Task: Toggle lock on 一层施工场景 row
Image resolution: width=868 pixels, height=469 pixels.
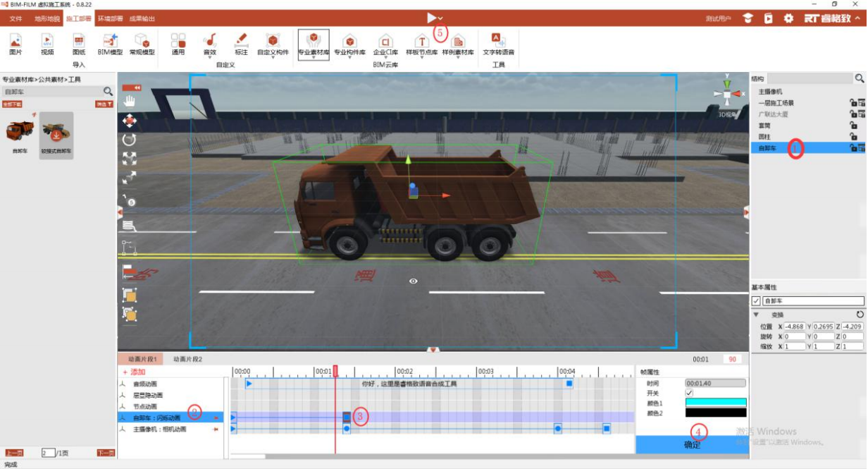Action: pos(852,103)
